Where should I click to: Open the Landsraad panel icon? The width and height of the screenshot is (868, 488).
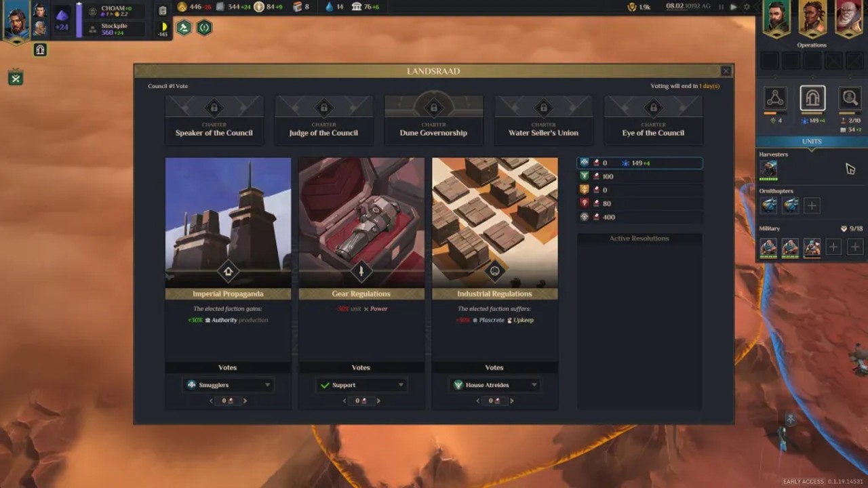pyautogui.click(x=812, y=98)
